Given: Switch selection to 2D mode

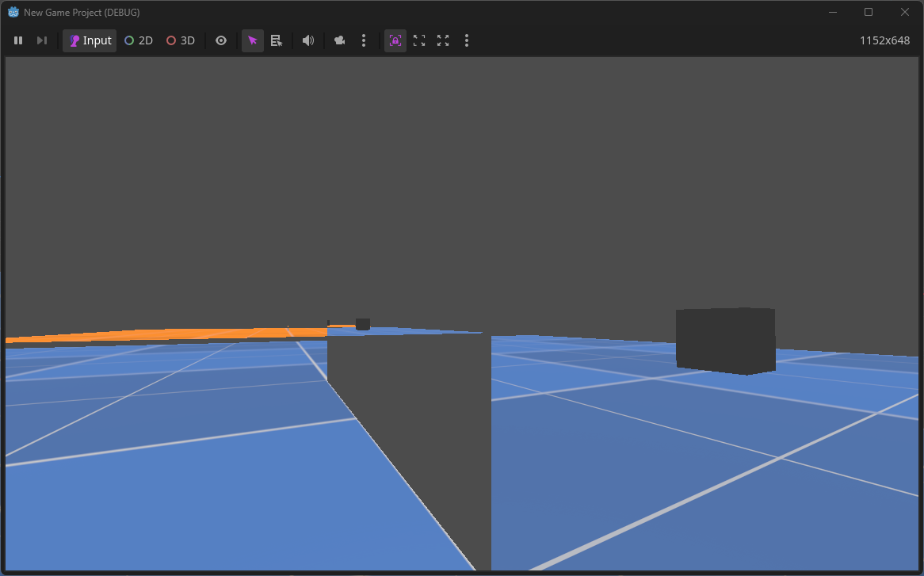Looking at the screenshot, I should tap(139, 40).
